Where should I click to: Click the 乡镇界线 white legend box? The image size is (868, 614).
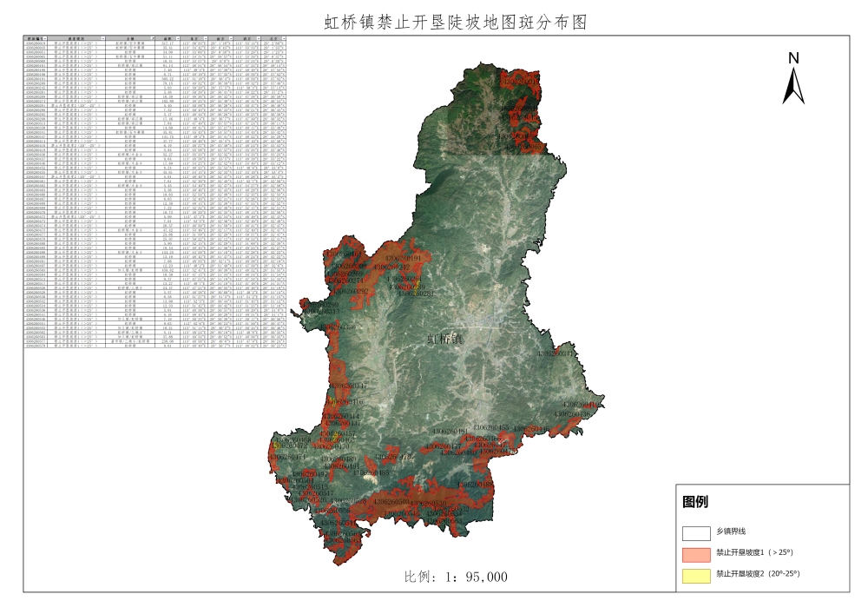(x=696, y=532)
